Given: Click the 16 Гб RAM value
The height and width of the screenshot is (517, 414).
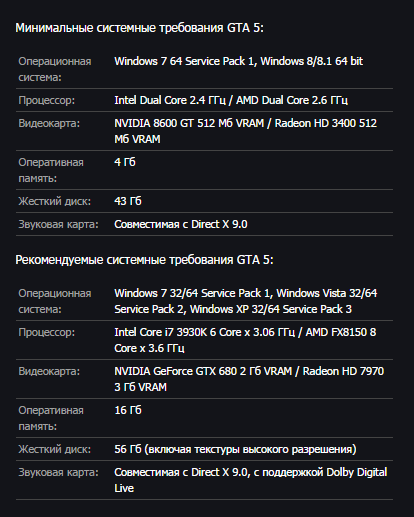Looking at the screenshot, I should click(128, 410).
